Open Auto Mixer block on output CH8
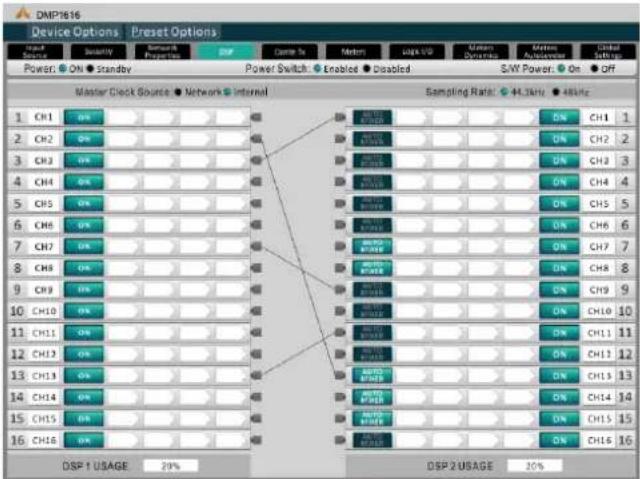This screenshot has width=640, height=479. point(372,268)
